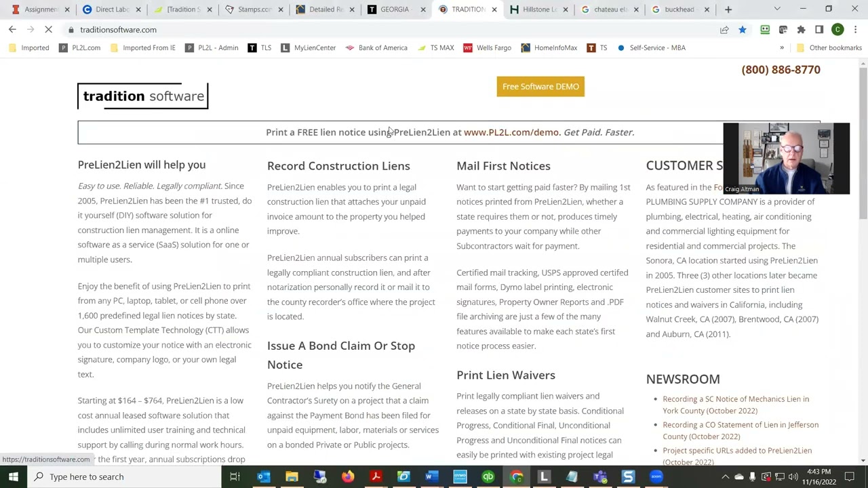Open Self-Service - MBA bookmark

pos(650,48)
